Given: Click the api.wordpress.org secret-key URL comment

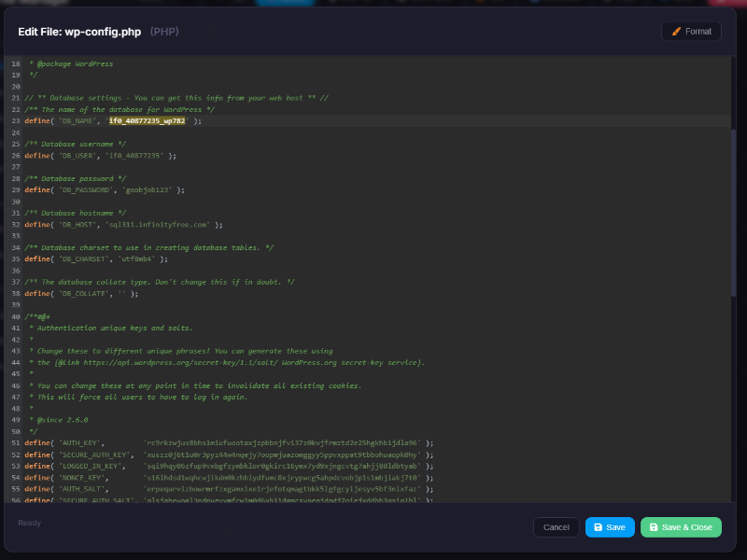Looking at the screenshot, I should pos(226,363).
